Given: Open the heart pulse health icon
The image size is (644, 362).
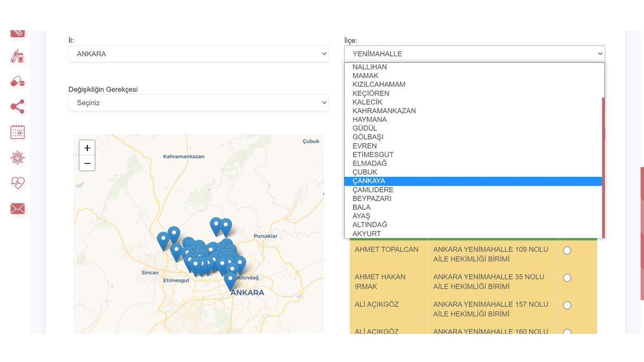Looking at the screenshot, I should pyautogui.click(x=17, y=183).
